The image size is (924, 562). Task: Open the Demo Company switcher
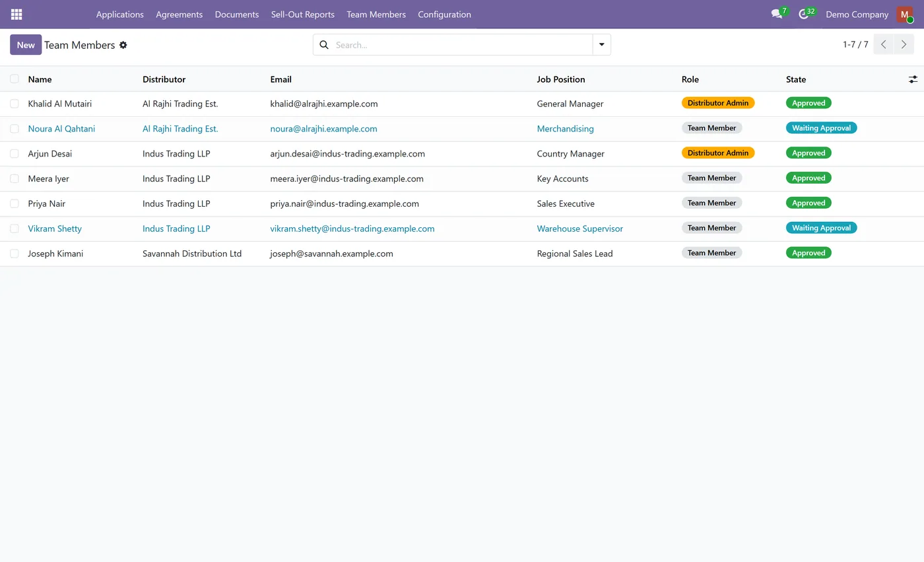[857, 14]
